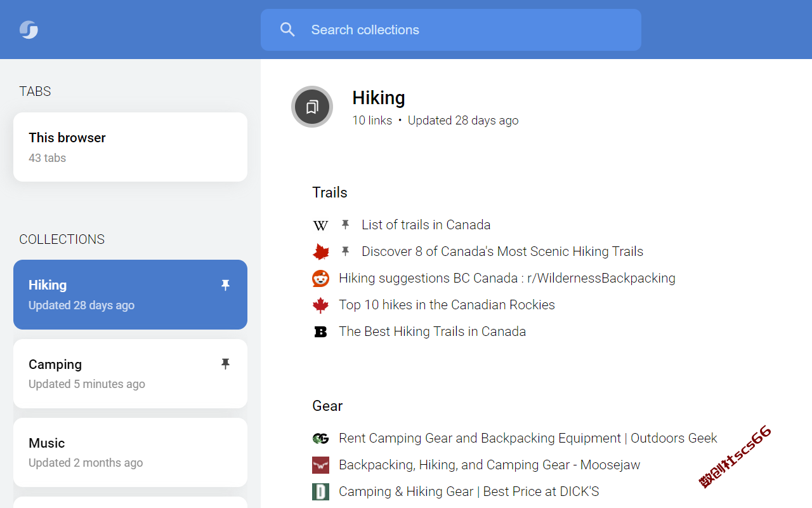Select the Hiking collection in sidebar
This screenshot has width=812, height=508.
point(130,295)
